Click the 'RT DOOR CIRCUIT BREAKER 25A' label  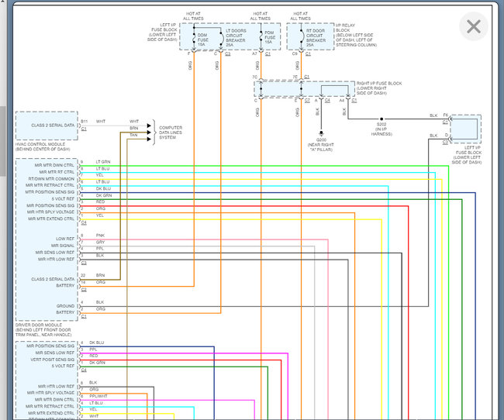click(x=316, y=38)
